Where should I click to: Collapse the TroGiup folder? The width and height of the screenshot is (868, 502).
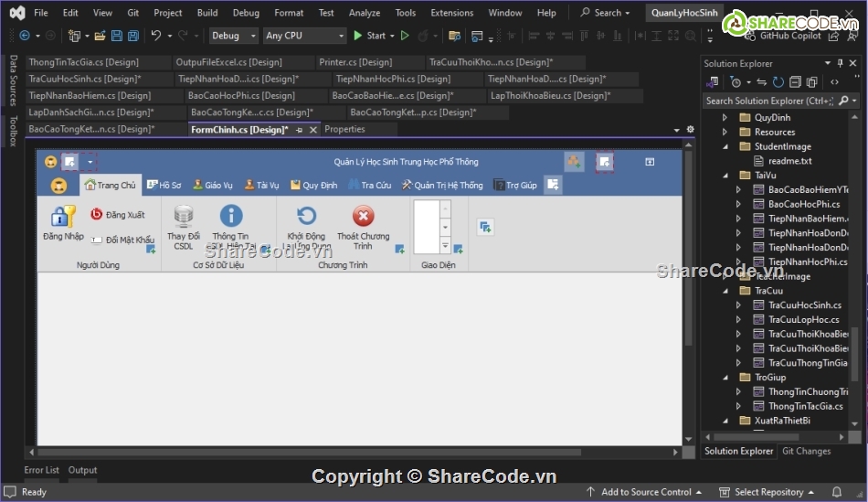[725, 378]
